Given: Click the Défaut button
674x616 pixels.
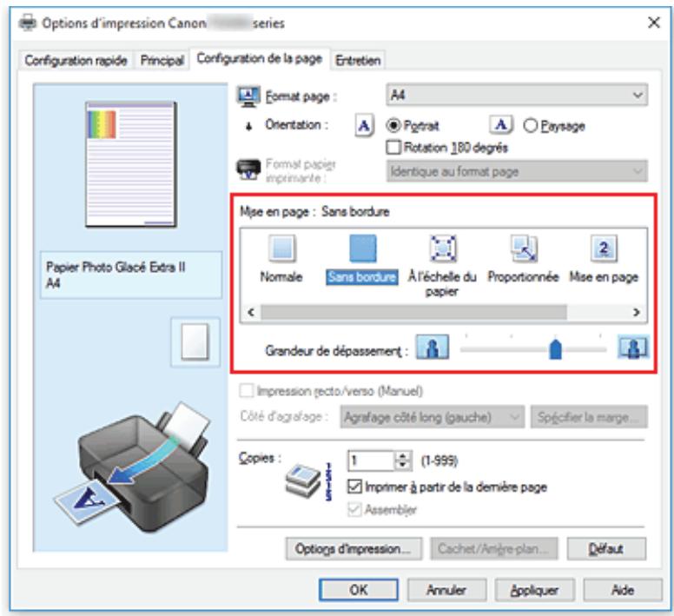Looking at the screenshot, I should click(x=606, y=548).
